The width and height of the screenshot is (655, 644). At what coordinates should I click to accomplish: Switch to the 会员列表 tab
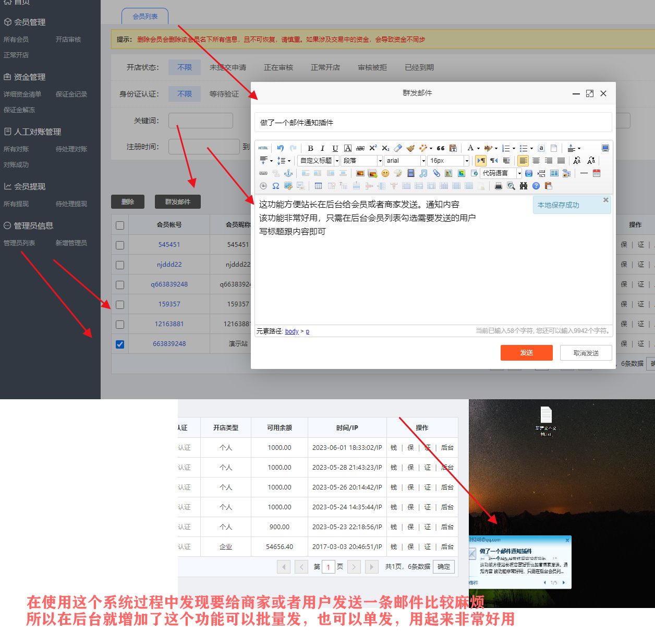coord(144,16)
